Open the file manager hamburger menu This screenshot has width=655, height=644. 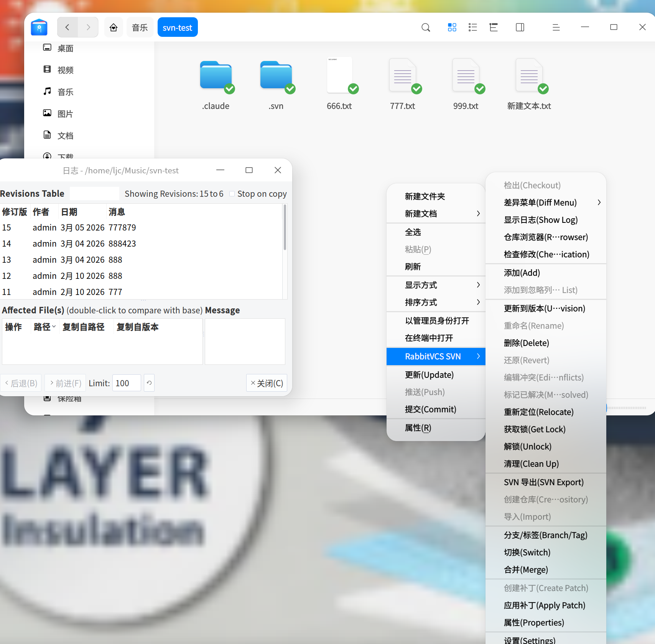[556, 27]
